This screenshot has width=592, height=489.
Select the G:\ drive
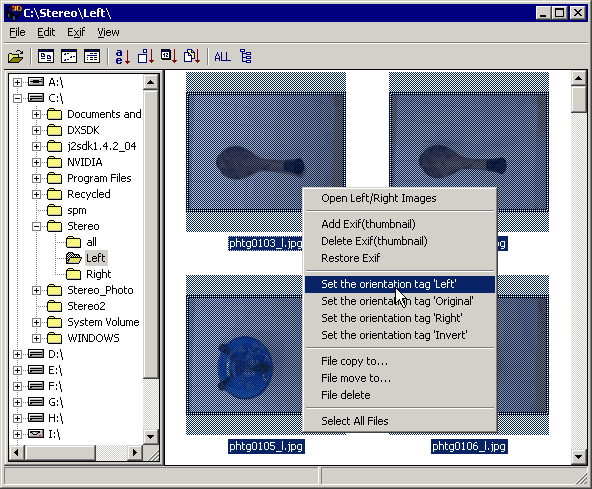pyautogui.click(x=56, y=402)
